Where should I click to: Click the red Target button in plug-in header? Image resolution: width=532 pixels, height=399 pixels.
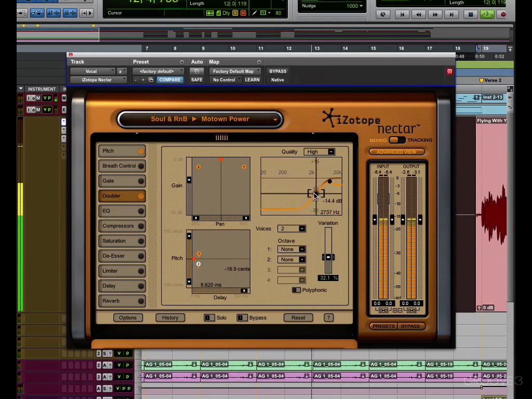(x=449, y=71)
